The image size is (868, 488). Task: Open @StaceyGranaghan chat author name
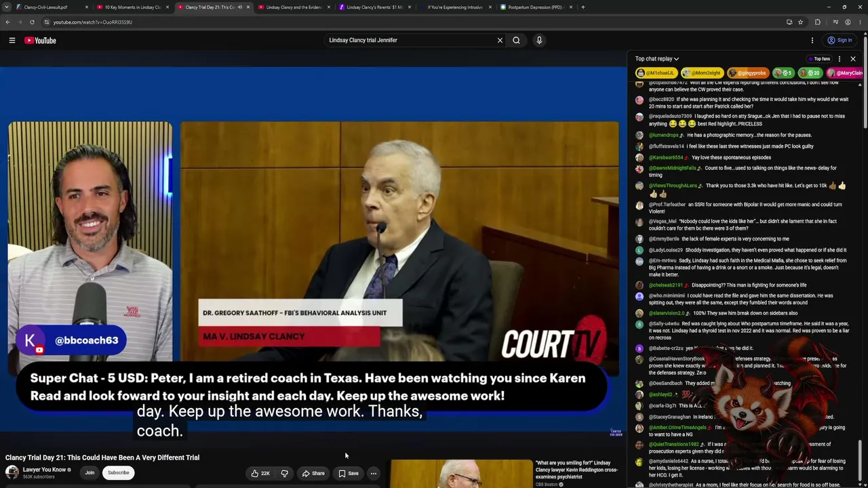[670, 418]
